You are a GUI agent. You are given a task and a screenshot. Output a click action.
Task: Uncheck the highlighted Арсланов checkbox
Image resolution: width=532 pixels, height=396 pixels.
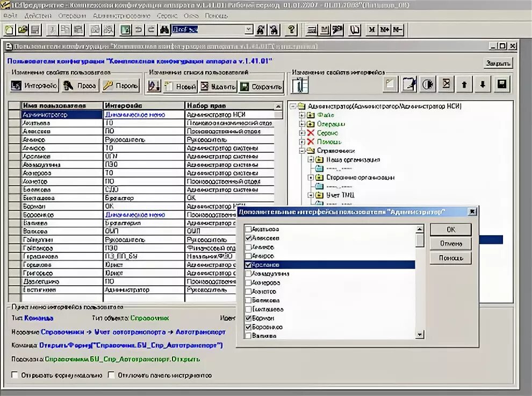click(248, 265)
